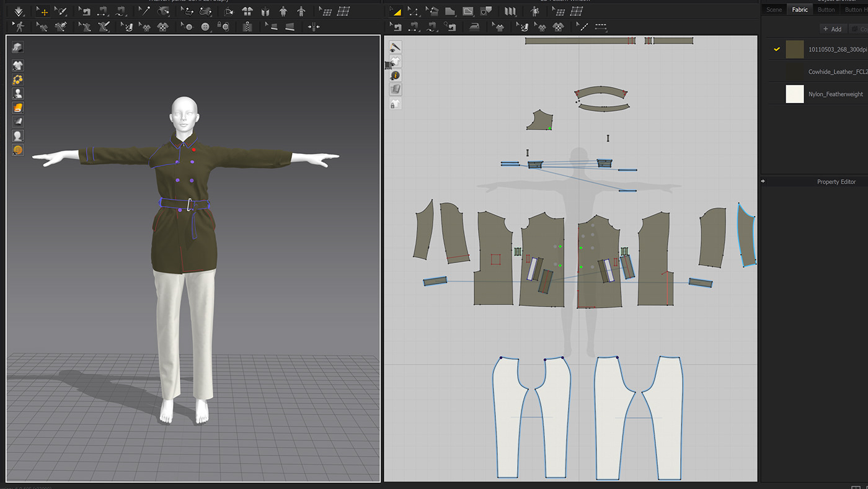The width and height of the screenshot is (868, 489).
Task: Toggle the gray fabric rendering icon in 3D viewport
Action: 17,122
